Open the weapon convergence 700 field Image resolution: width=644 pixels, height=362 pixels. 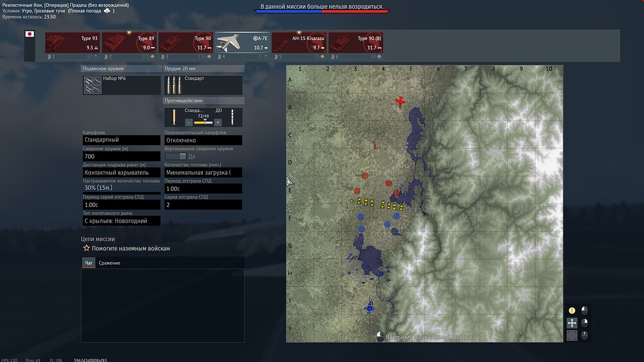coord(121,157)
